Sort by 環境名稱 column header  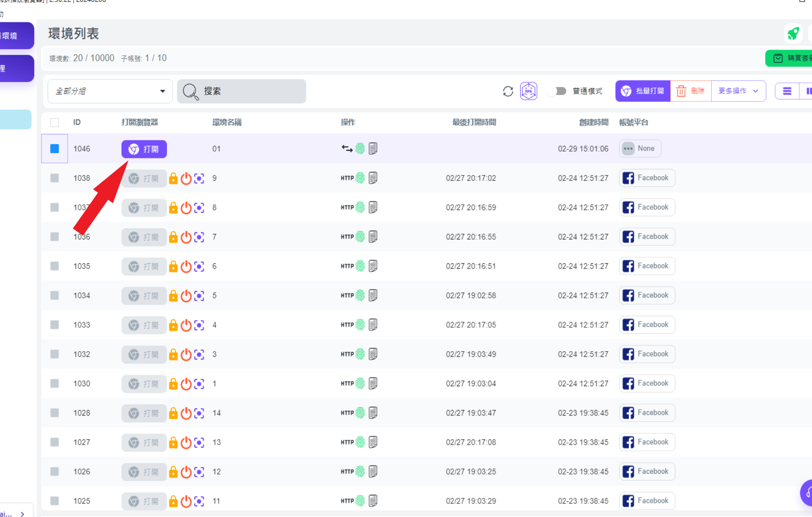click(227, 122)
